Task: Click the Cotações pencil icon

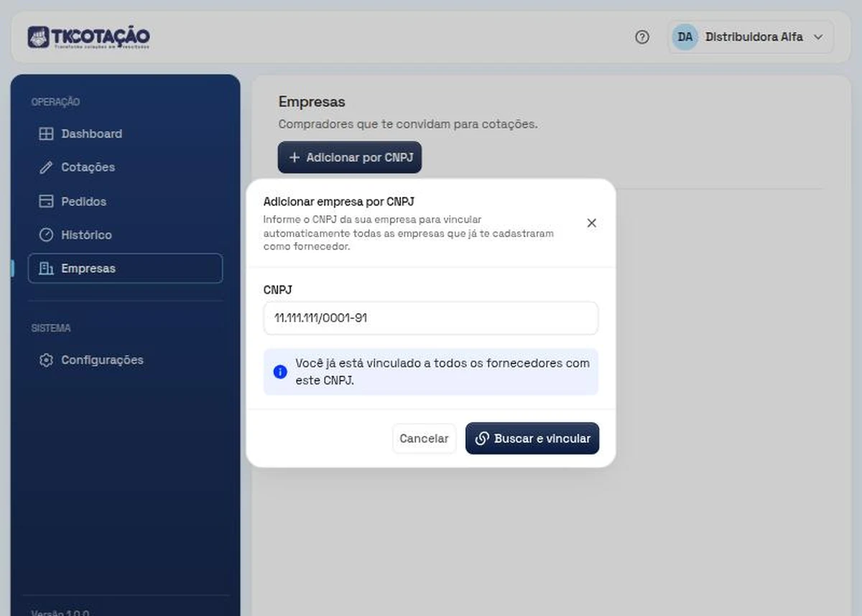Action: pyautogui.click(x=46, y=167)
